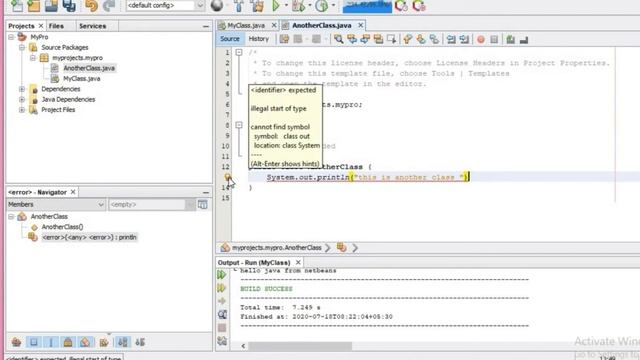Click the Open Project toolbar icon

click(x=51, y=5)
